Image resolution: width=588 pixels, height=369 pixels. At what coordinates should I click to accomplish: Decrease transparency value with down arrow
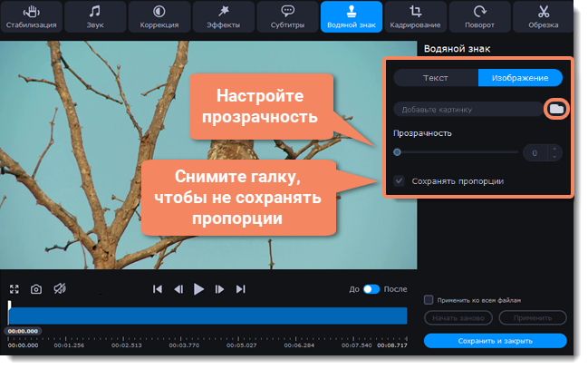(x=555, y=157)
